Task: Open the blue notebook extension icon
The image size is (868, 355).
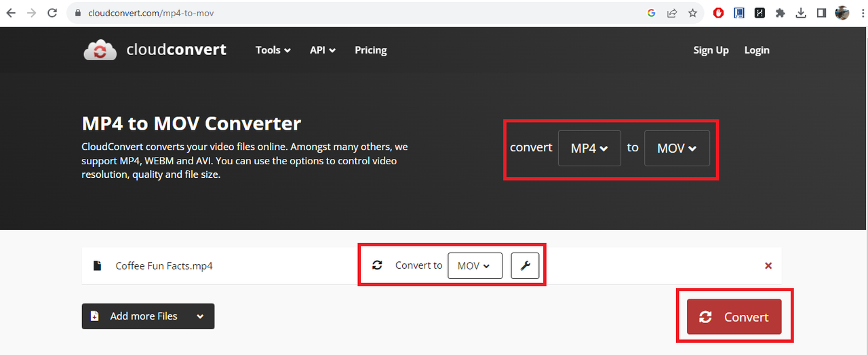Action: pos(739,13)
